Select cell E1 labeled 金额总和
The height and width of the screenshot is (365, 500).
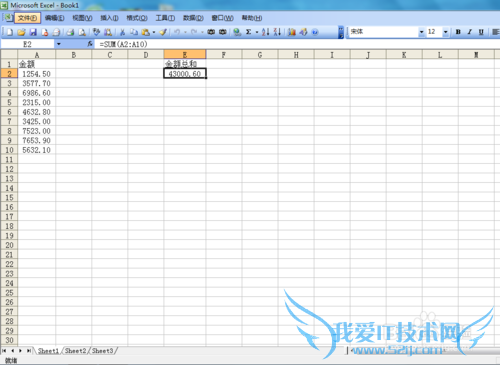click(x=185, y=64)
